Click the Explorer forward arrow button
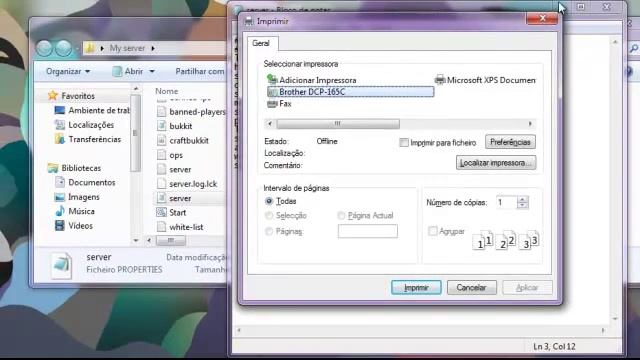 coord(64,49)
